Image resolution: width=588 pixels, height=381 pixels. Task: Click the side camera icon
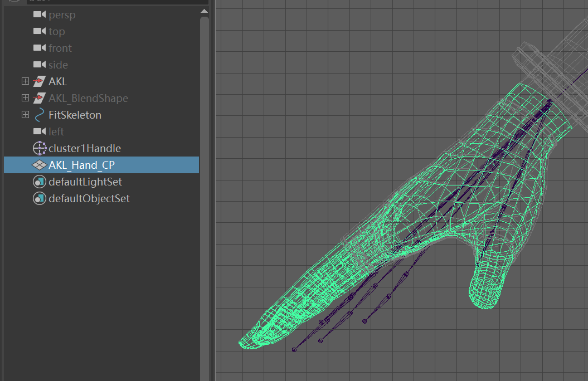(39, 65)
